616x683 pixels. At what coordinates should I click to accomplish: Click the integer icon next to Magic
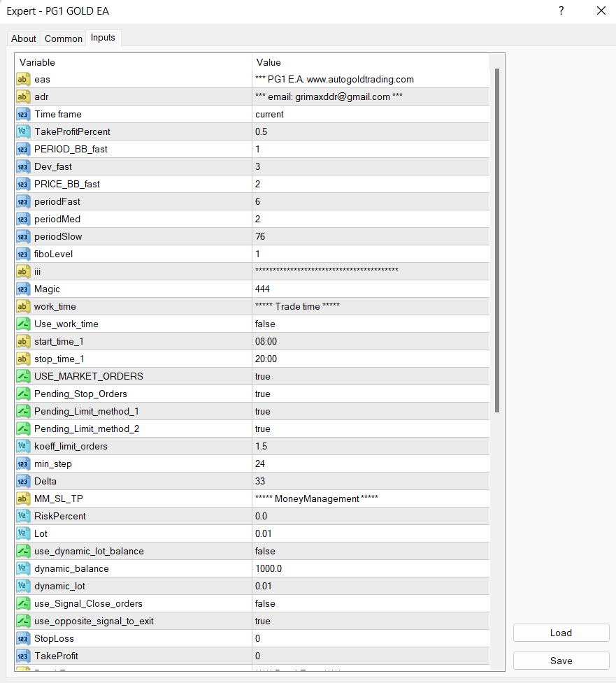(x=23, y=289)
